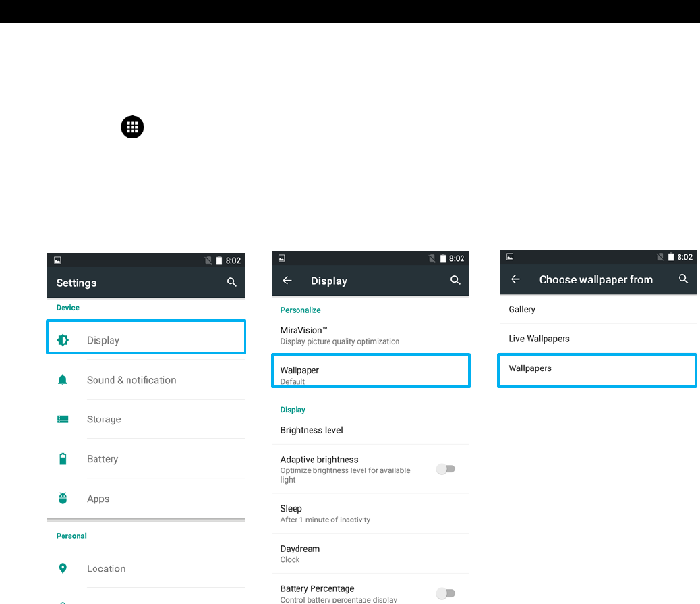Viewport: 700px width, 604px height.
Task: Tap the no-SIM icon in Display status bar
Action: pyautogui.click(x=432, y=258)
